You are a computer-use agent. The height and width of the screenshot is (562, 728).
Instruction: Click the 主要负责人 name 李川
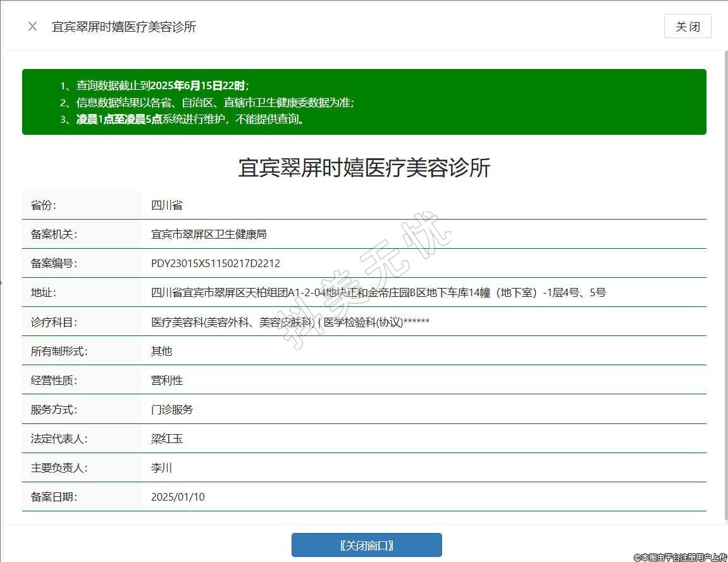tap(161, 468)
